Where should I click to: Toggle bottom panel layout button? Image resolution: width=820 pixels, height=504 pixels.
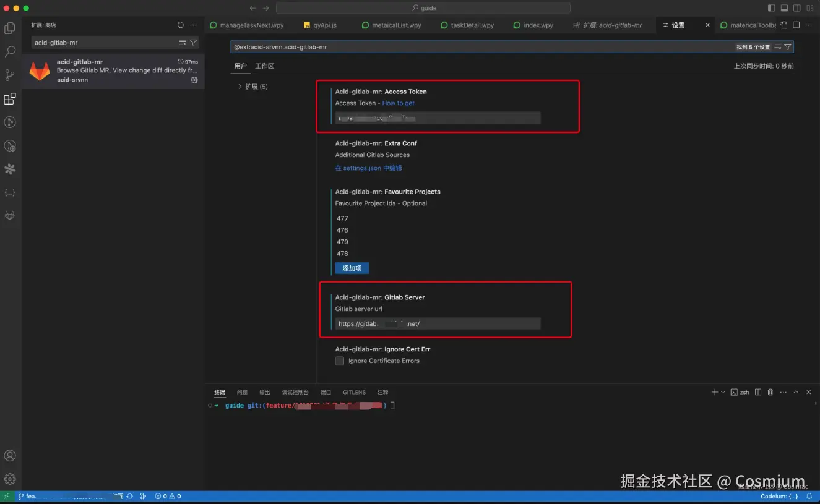pos(784,8)
